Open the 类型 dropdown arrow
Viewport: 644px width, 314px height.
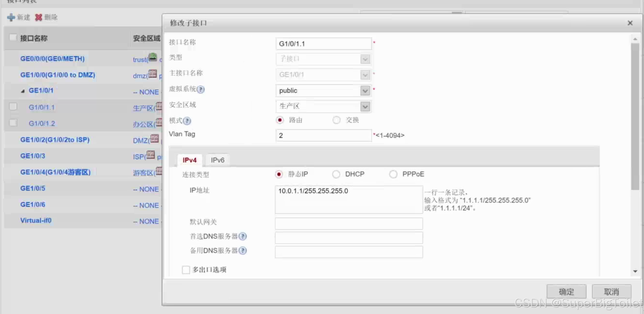click(x=365, y=59)
